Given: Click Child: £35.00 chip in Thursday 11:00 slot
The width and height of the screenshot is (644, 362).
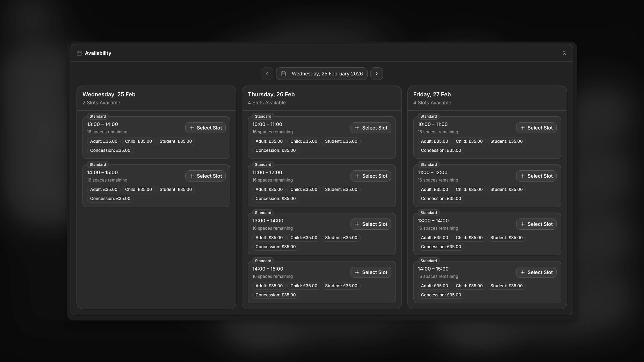Looking at the screenshot, I should (304, 189).
